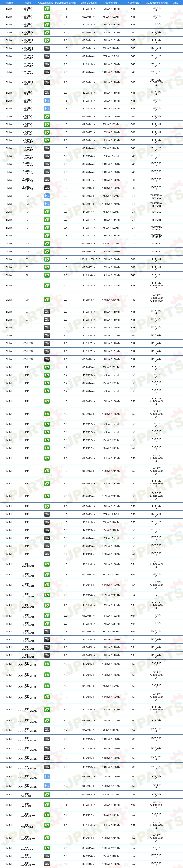Click Hy icon in MINI Countryman 100kW/136KM 01.2017 row

(x=47, y=776)
